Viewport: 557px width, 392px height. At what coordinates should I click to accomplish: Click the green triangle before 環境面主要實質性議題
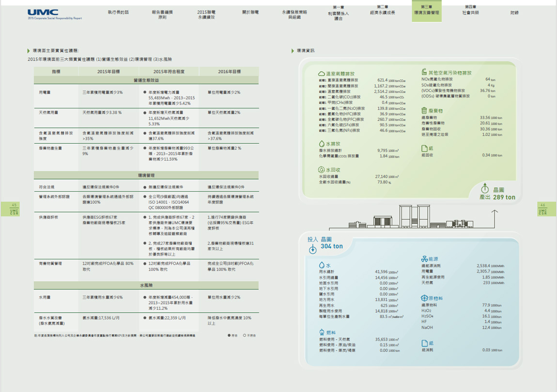[x=29, y=51]
